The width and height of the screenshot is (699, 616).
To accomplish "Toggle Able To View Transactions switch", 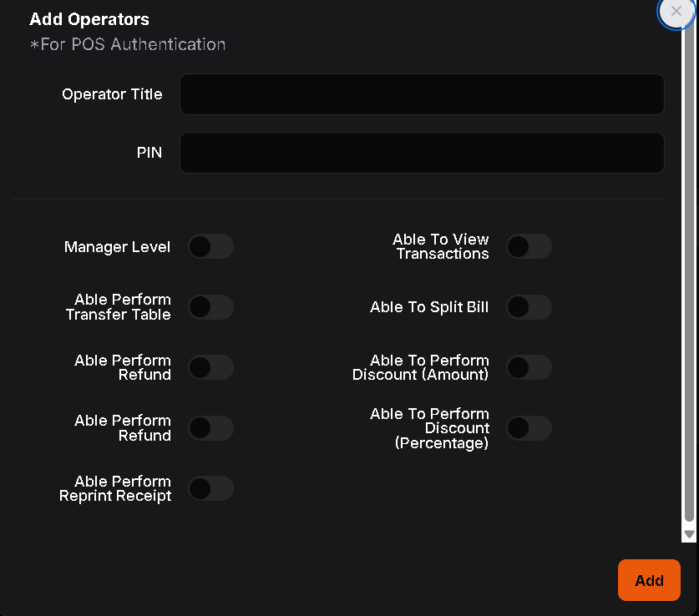I will (529, 246).
